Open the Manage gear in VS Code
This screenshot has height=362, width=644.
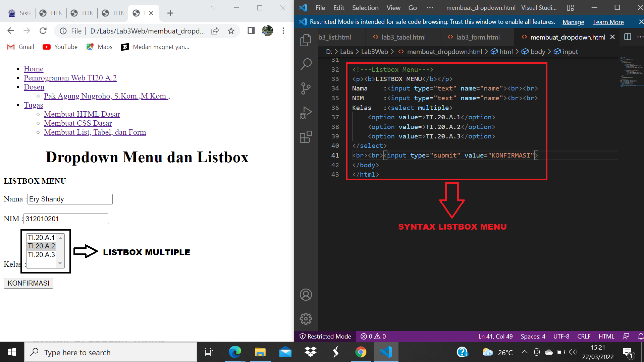[x=306, y=318]
